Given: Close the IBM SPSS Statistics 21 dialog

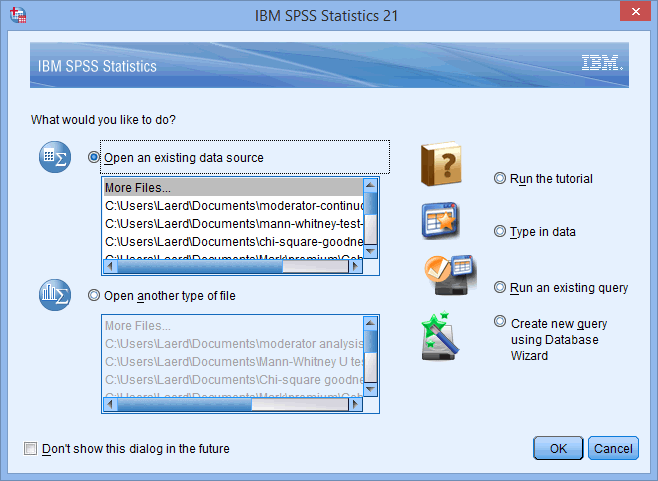Looking at the screenshot, I should (635, 12).
